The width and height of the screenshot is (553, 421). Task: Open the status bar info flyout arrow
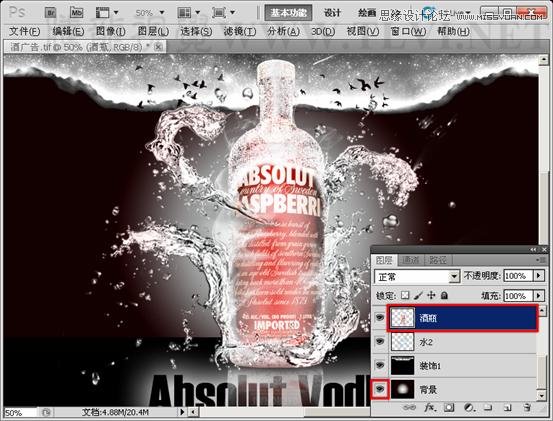point(182,412)
